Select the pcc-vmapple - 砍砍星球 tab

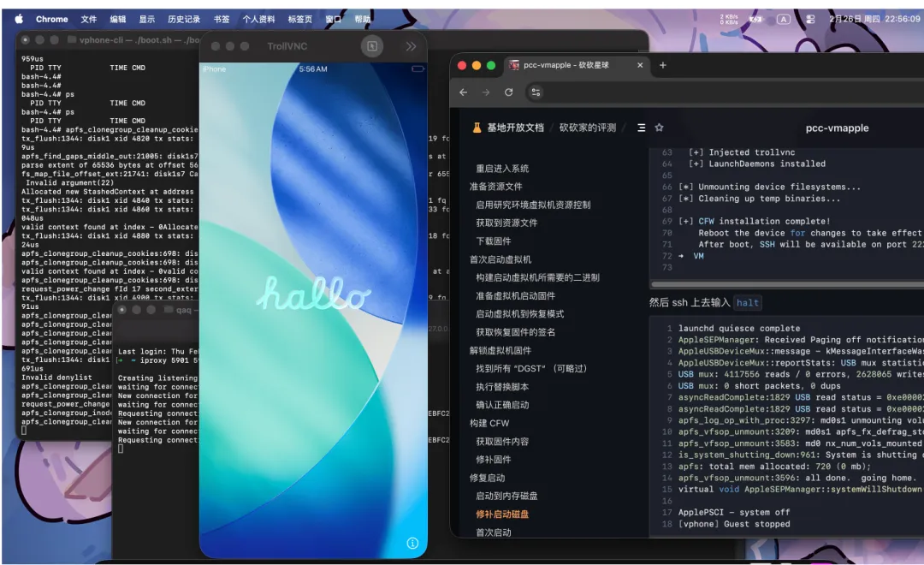(577, 65)
